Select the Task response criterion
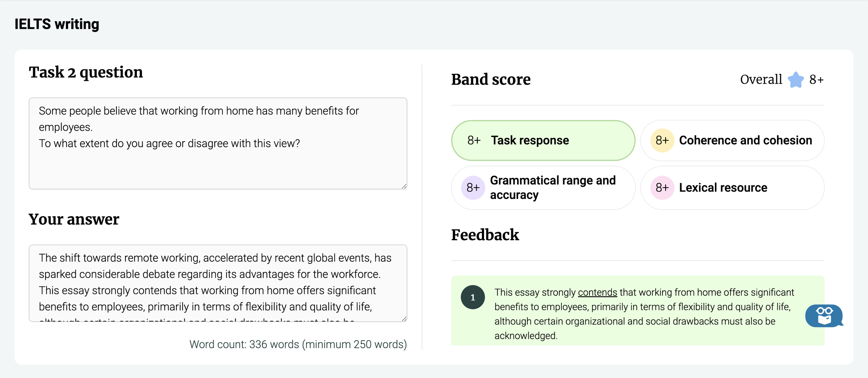 tap(543, 141)
